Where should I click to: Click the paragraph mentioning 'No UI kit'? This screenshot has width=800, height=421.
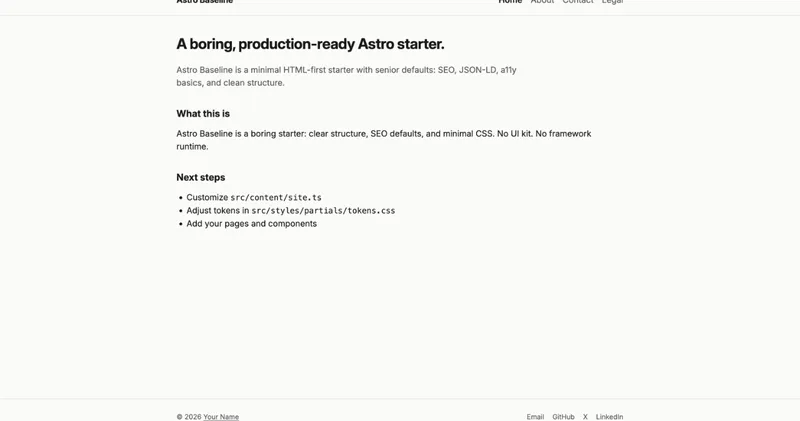[384, 140]
